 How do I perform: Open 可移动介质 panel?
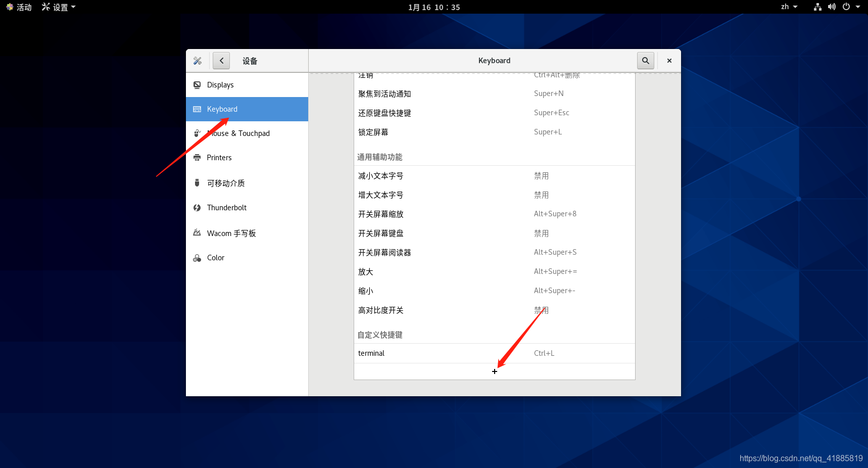[247, 183]
